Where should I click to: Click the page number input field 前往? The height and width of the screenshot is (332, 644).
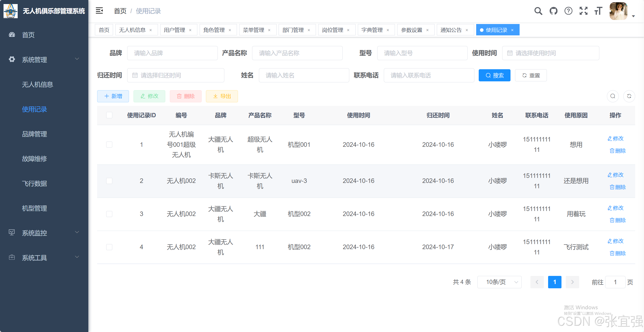coord(615,282)
